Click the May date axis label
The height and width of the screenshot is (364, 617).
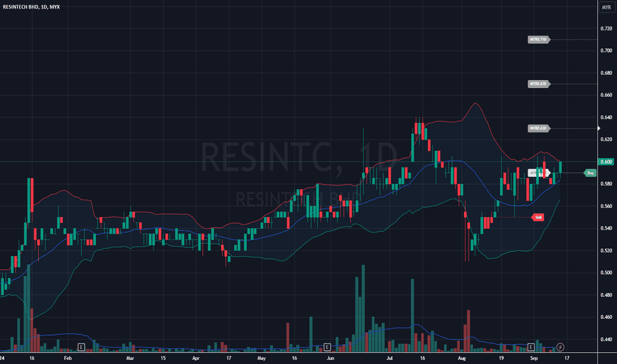pyautogui.click(x=261, y=358)
